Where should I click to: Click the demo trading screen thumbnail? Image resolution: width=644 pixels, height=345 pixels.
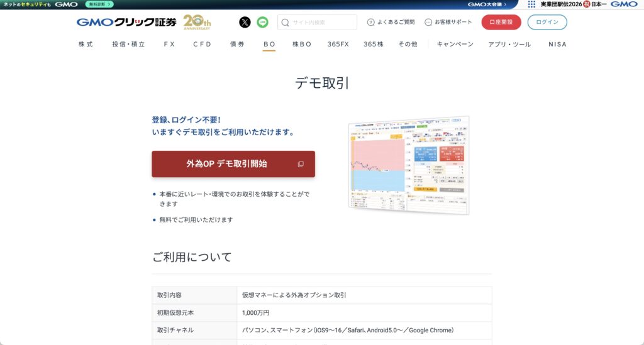point(409,165)
